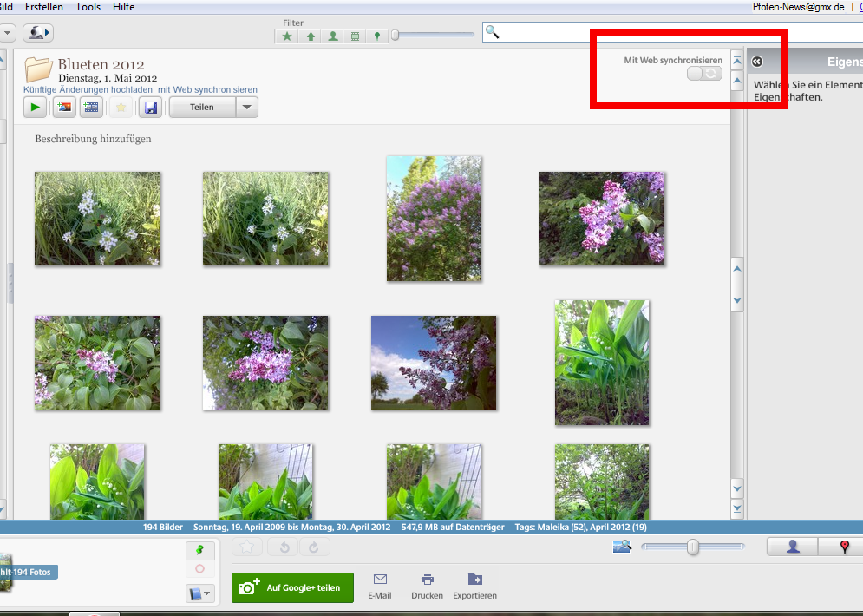Rotate photo clockwise
The width and height of the screenshot is (863, 616).
[x=314, y=547]
